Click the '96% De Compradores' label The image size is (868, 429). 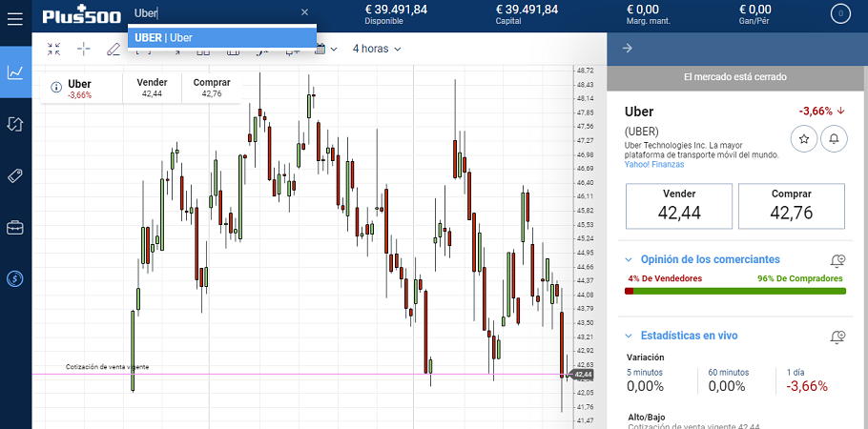(x=800, y=278)
